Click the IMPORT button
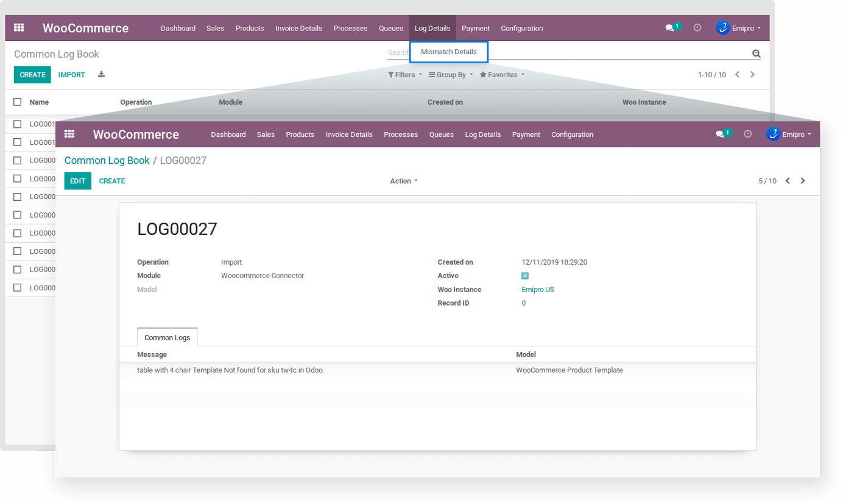Viewport: 843px width, 504px height. (72, 75)
